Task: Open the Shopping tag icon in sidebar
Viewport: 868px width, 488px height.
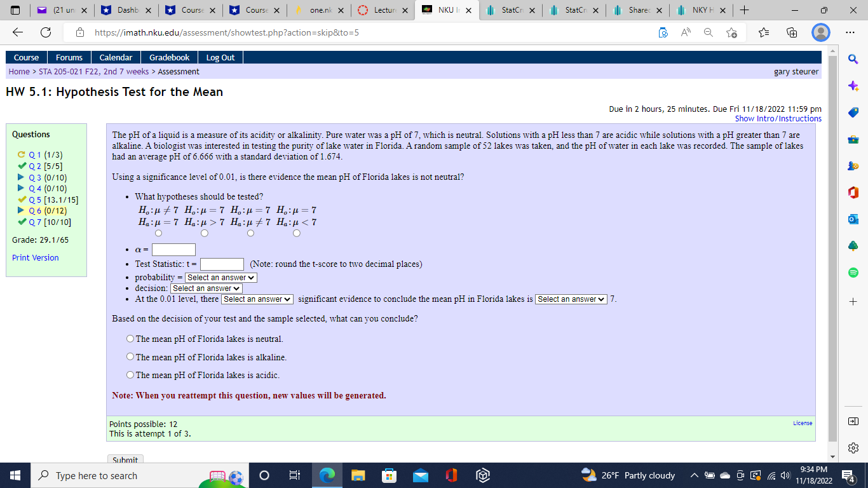Action: tap(853, 112)
